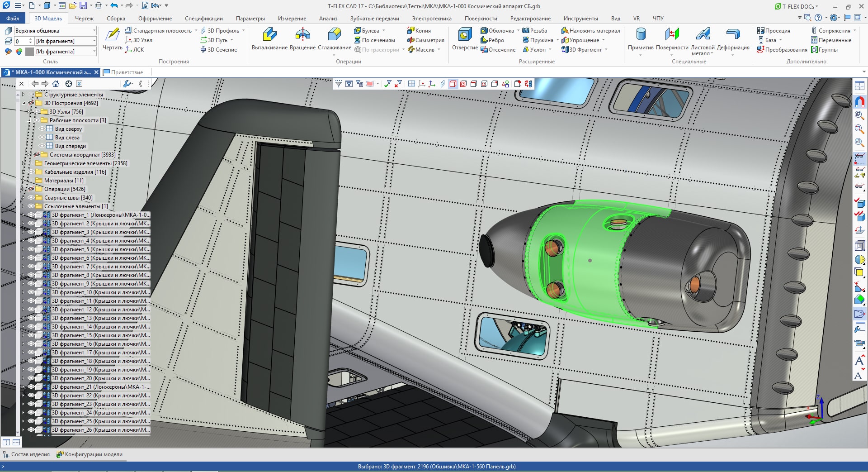The height and width of the screenshot is (472, 868).
Task: Select the Оболочка shell tool
Action: 497,30
